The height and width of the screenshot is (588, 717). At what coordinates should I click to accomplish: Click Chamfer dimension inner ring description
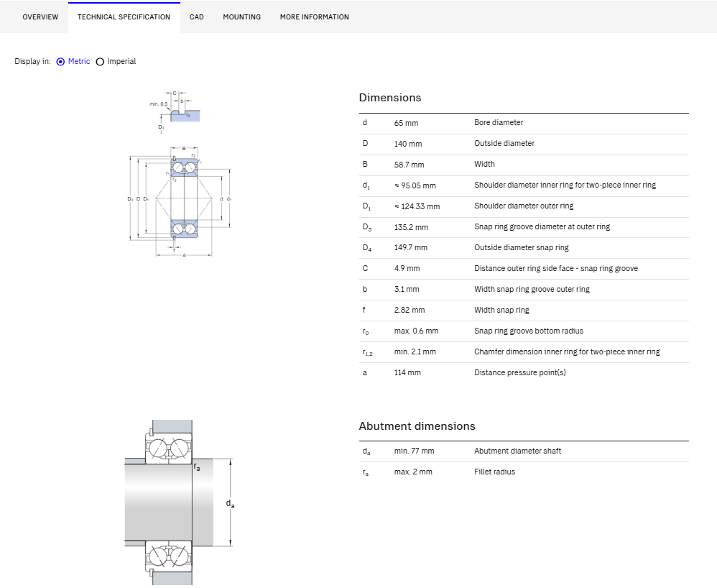point(567,352)
